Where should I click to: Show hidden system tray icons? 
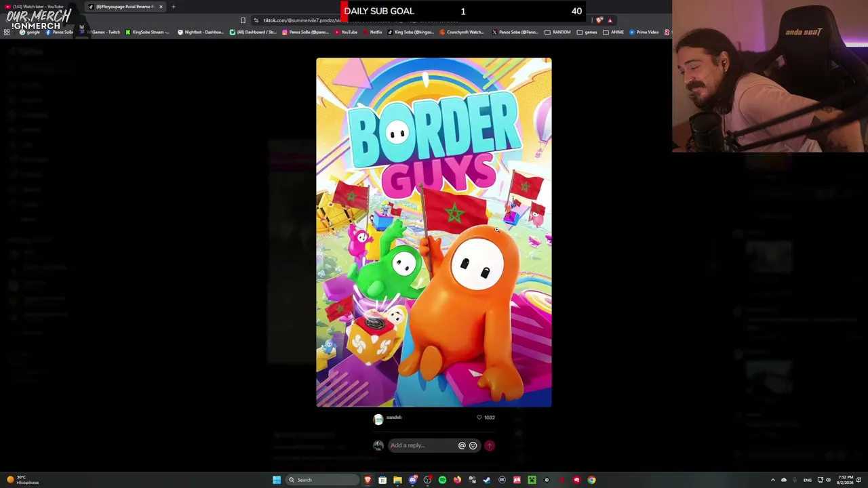772,480
